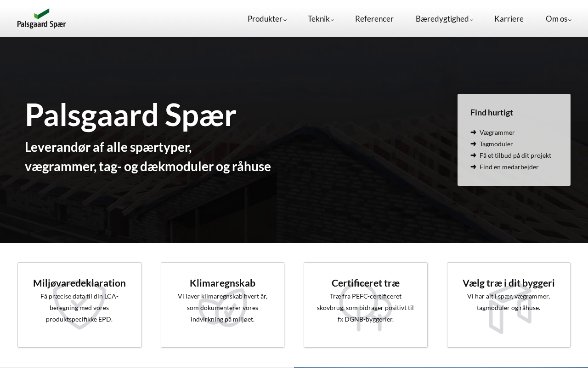Go to the Karriere page
The width and height of the screenshot is (588, 368).
pos(509,19)
